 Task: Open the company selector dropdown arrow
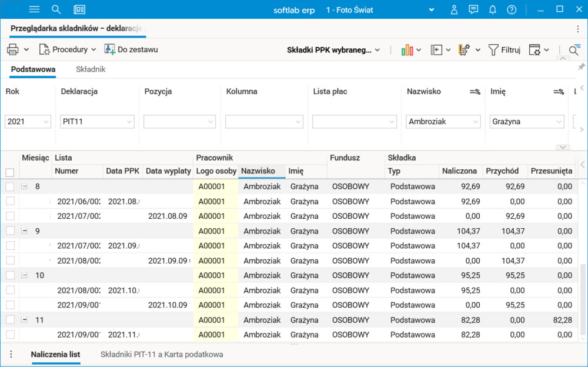point(432,10)
